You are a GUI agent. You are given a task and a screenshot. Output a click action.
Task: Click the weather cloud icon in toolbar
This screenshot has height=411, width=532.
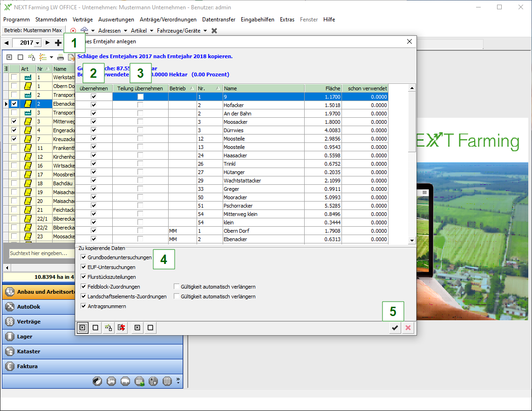pyautogui.click(x=84, y=31)
